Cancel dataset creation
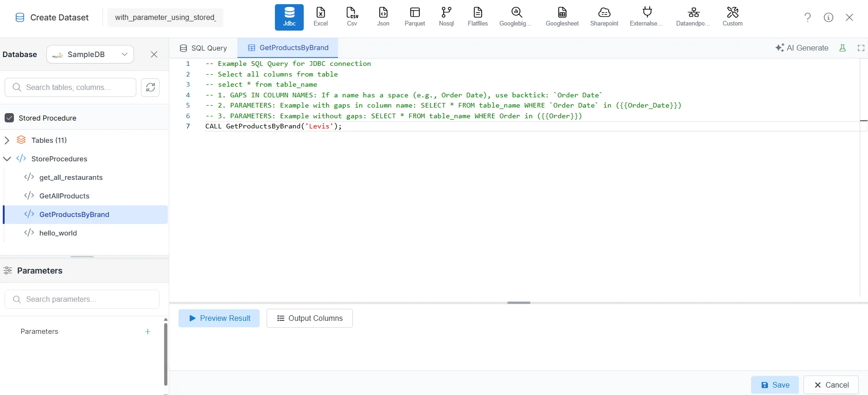Viewport: 868px width, 395px height. [831, 385]
